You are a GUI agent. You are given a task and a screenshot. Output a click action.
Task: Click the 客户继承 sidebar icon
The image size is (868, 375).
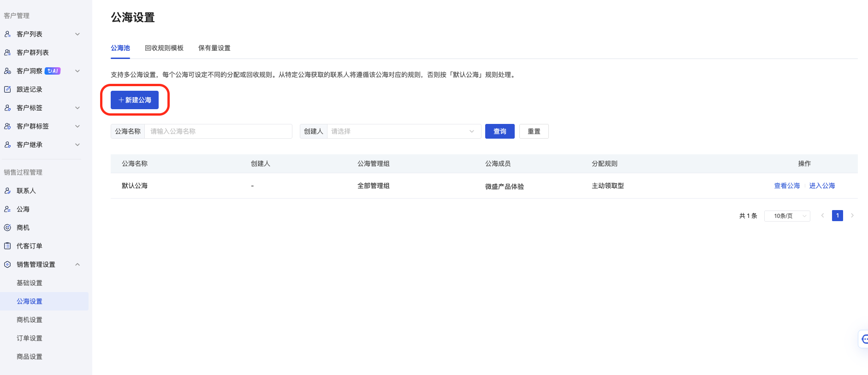coord(7,145)
